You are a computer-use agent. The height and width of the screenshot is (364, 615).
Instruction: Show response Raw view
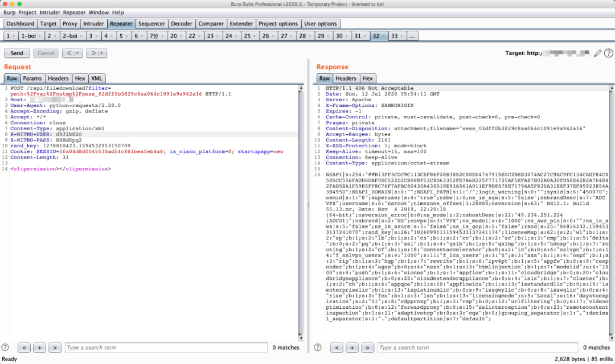click(325, 78)
